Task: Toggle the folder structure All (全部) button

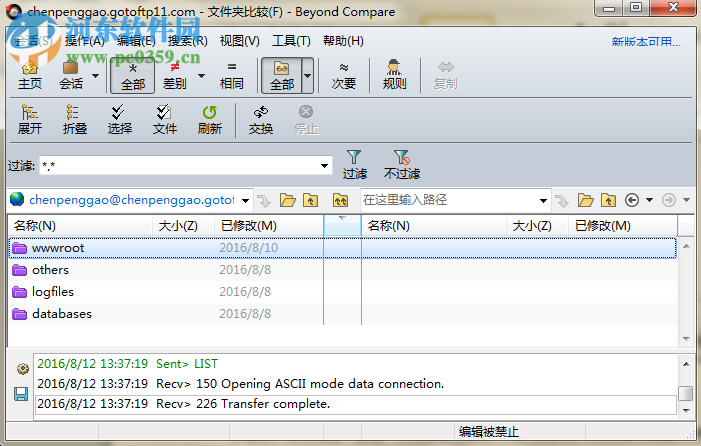Action: click(282, 76)
